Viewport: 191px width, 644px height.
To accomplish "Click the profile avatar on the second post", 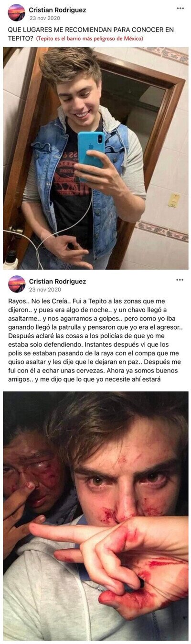I will coord(17,284).
